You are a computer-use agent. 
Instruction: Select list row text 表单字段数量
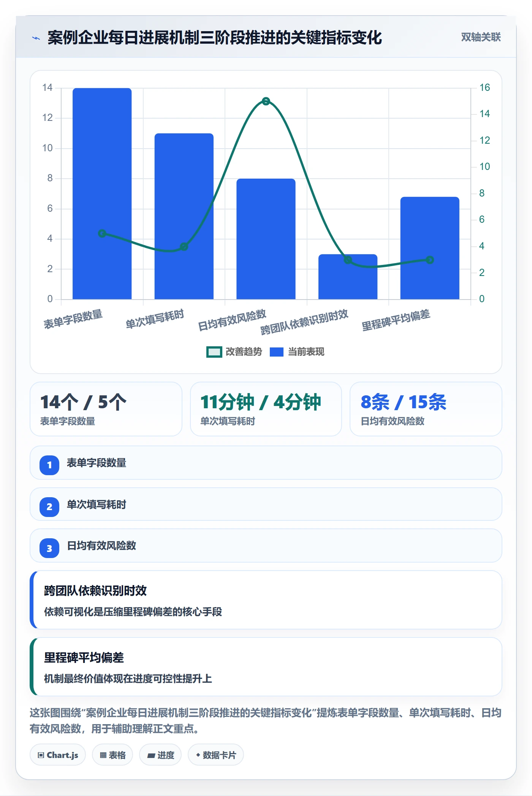[97, 463]
